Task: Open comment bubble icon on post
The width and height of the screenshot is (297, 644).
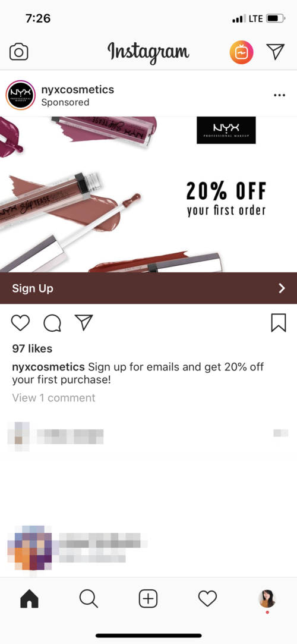Action: pyautogui.click(x=52, y=323)
